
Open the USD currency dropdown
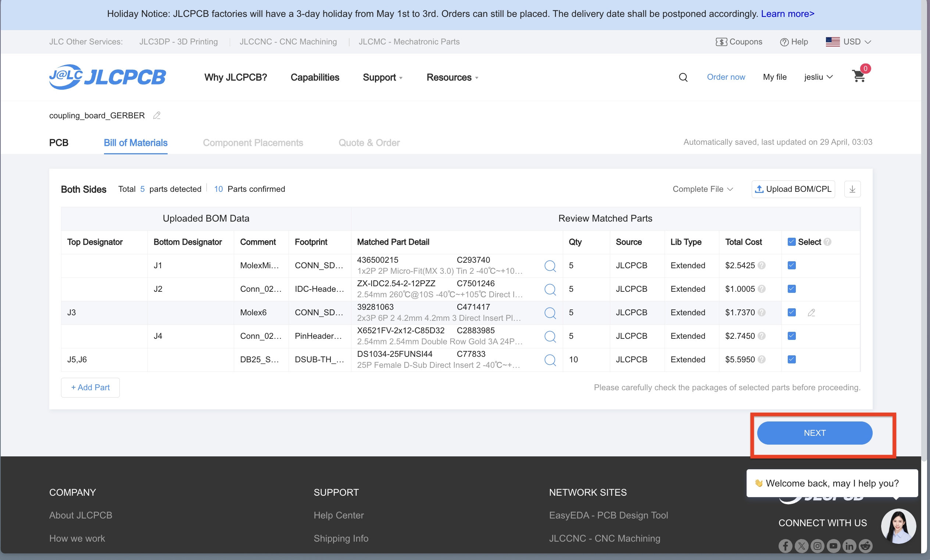click(848, 42)
